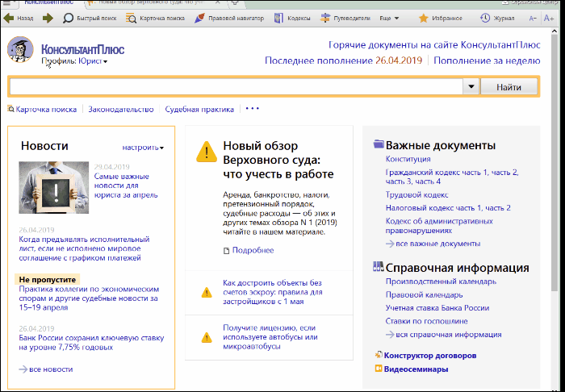Click the Справочная информация books icon
The height and width of the screenshot is (392, 565).
(x=379, y=267)
